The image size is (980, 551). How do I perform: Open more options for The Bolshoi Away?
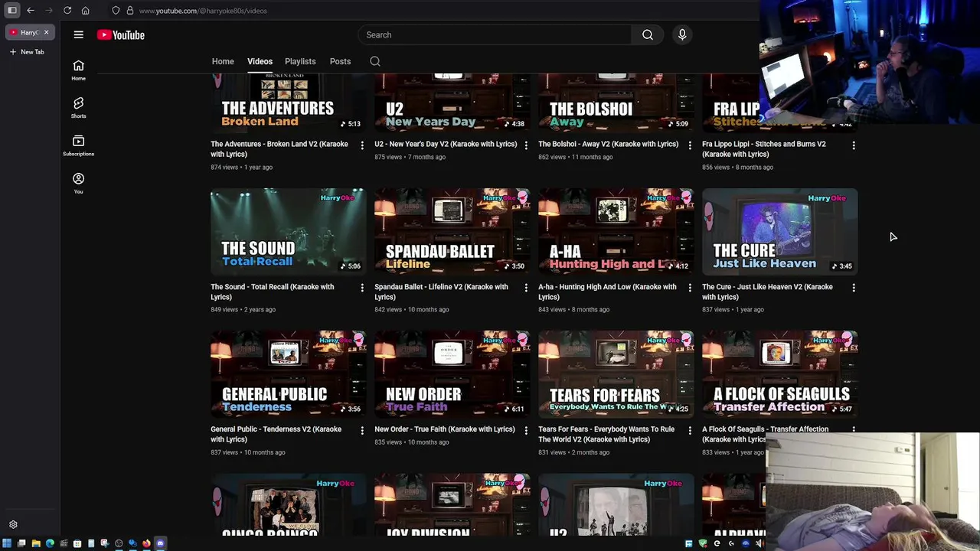click(690, 145)
